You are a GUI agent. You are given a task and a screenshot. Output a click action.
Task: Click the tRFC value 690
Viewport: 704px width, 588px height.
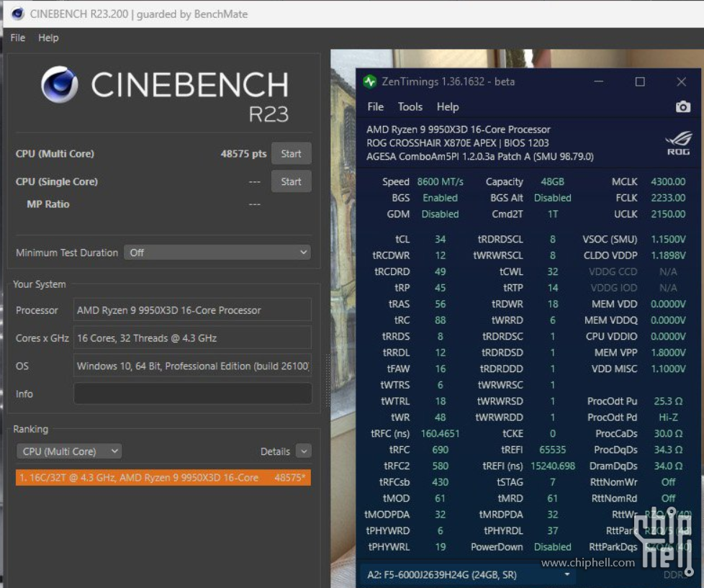coord(440,450)
